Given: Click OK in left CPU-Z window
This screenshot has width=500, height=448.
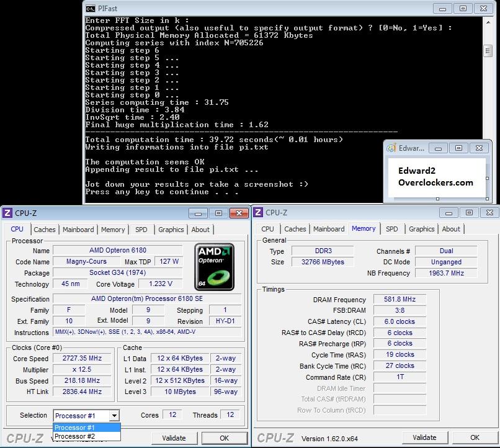Looking at the screenshot, I should 224,438.
